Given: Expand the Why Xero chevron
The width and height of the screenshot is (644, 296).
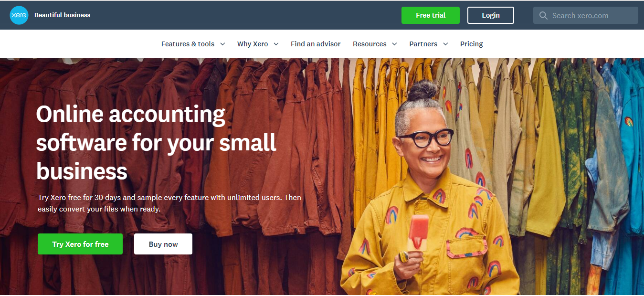Looking at the screenshot, I should click(276, 44).
